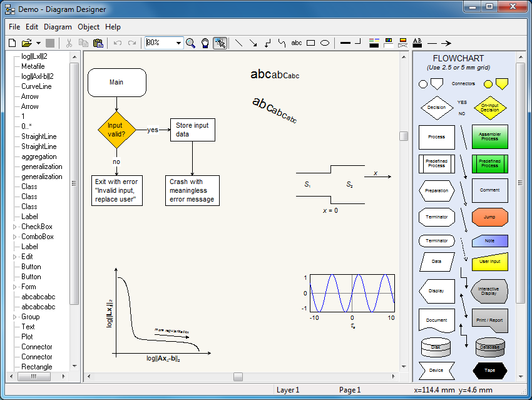Select CurveLine in the object tree

36,86
